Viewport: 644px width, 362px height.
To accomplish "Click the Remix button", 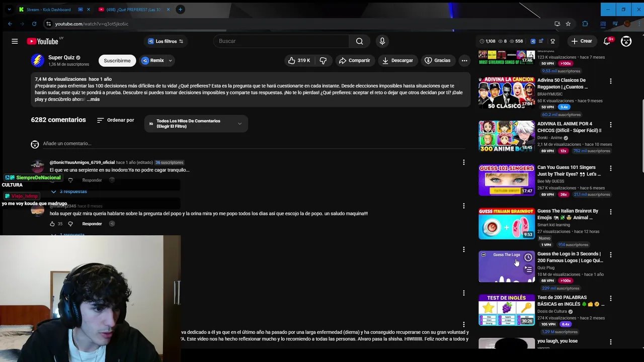I will point(153,60).
